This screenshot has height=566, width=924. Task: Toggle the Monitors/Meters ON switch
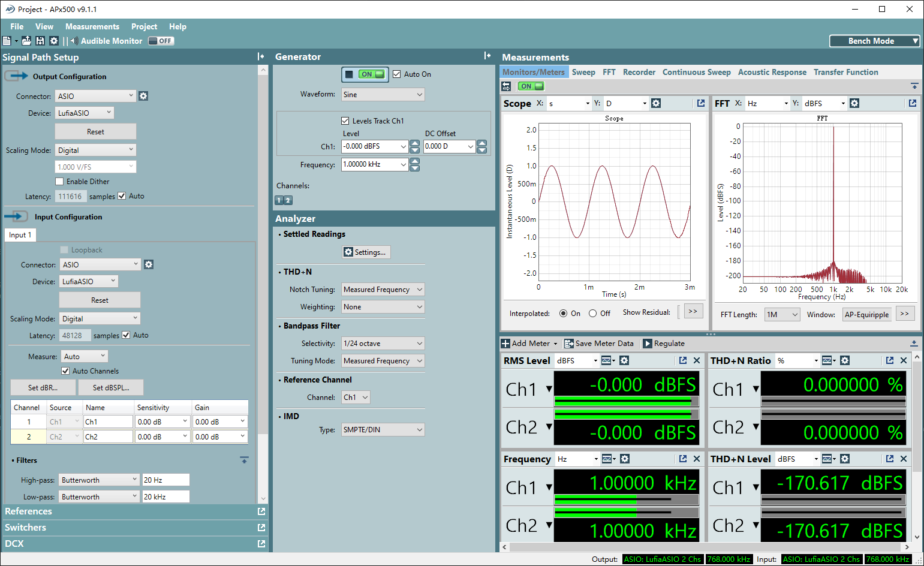[530, 86]
